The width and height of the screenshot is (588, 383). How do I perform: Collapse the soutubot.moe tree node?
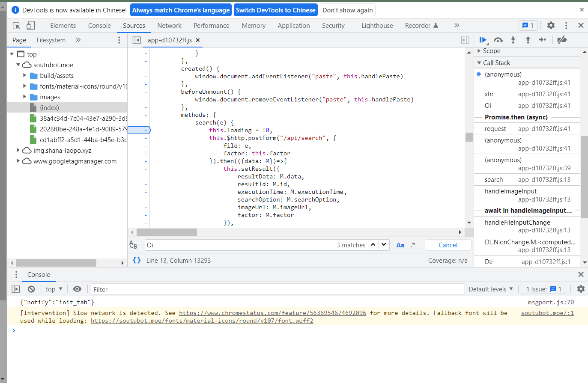pyautogui.click(x=18, y=65)
